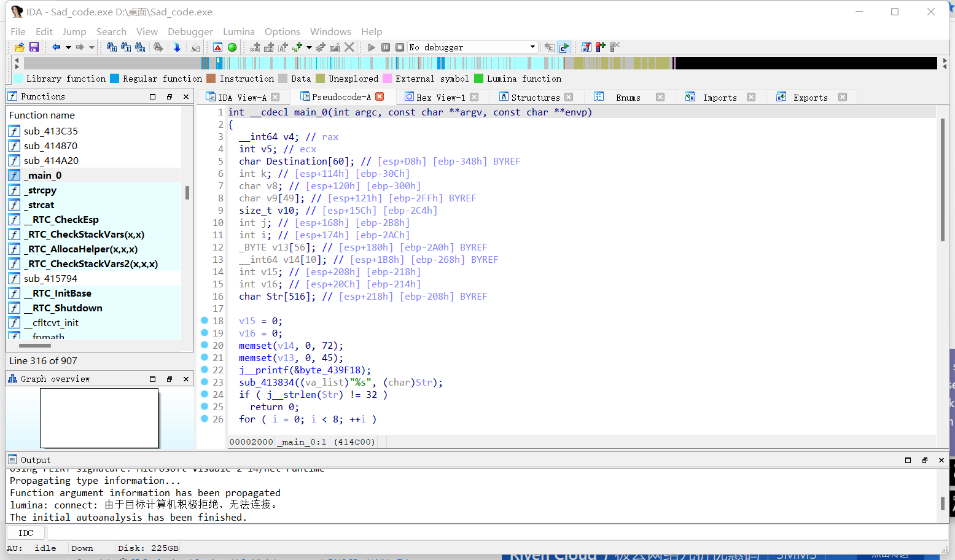Viewport: 955px width, 560px height.
Task: Open the Debugger menu
Action: 190,31
